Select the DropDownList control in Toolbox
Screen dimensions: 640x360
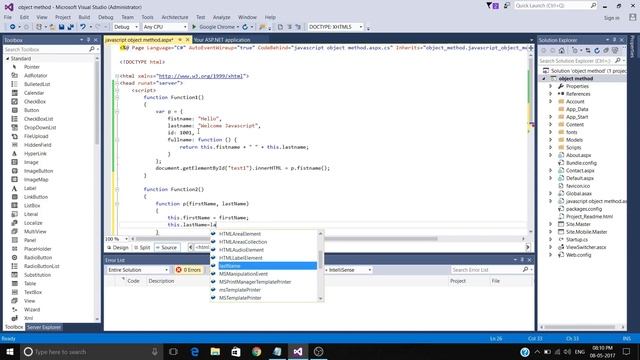coord(40,127)
